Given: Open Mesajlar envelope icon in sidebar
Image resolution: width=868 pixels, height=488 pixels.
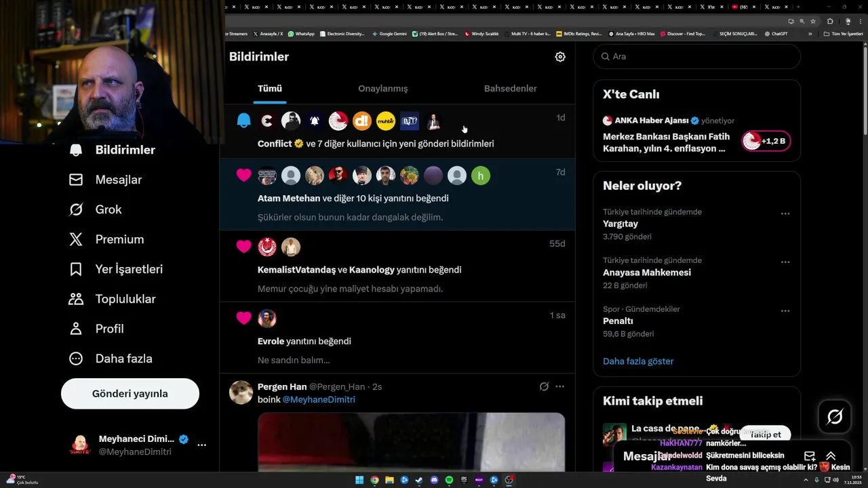Looking at the screenshot, I should click(76, 180).
